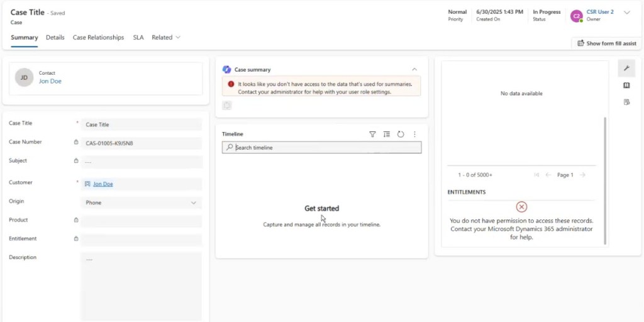Open the Case Relationships tab
The width and height of the screenshot is (644, 322).
[x=98, y=38]
